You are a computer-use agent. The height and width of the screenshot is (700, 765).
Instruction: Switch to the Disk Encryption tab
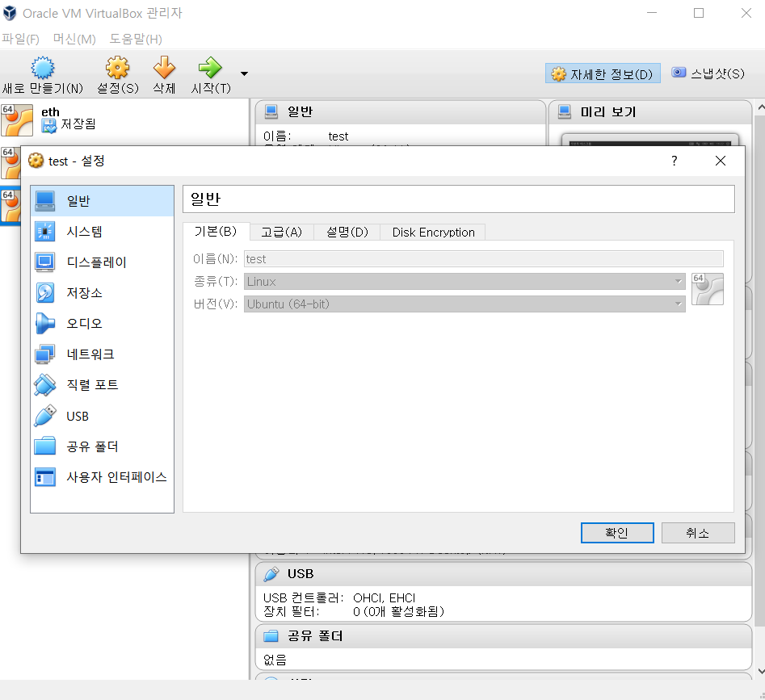click(433, 232)
